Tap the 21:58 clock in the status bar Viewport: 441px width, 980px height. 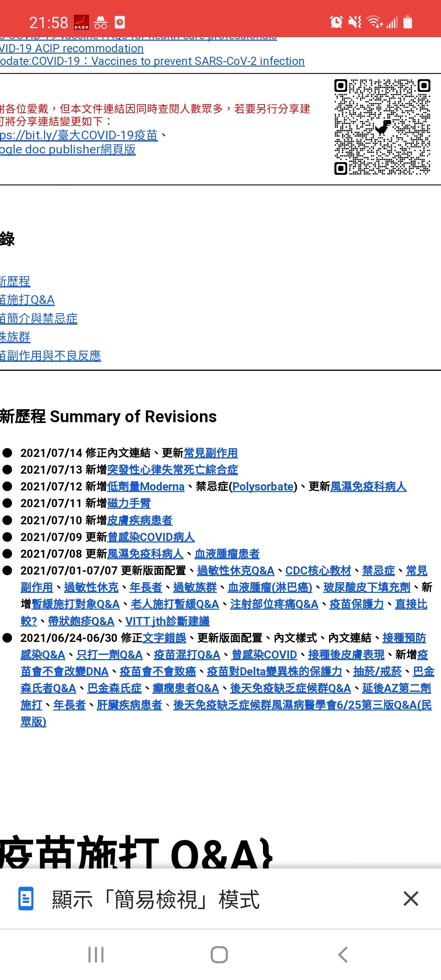(49, 22)
